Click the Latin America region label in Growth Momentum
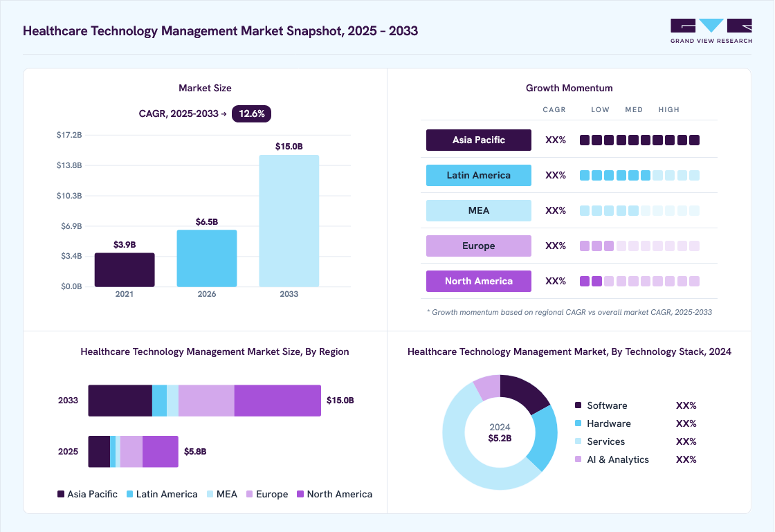This screenshot has height=532, width=775. (x=478, y=175)
